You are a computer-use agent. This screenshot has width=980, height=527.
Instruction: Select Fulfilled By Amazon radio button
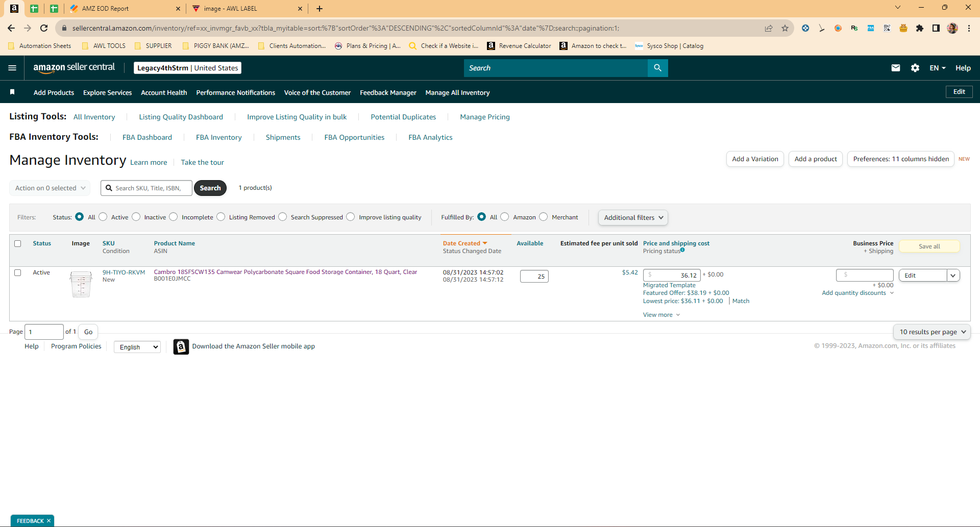505,217
